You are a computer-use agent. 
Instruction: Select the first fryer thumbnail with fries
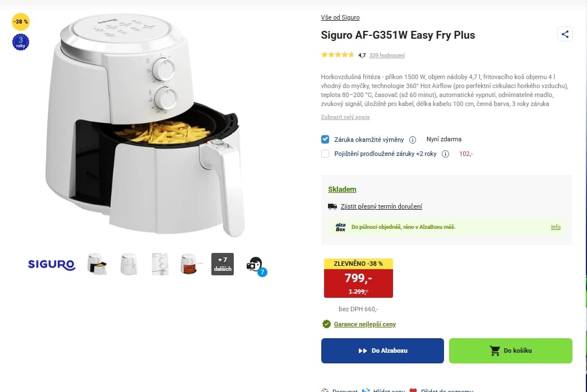pyautogui.click(x=97, y=264)
